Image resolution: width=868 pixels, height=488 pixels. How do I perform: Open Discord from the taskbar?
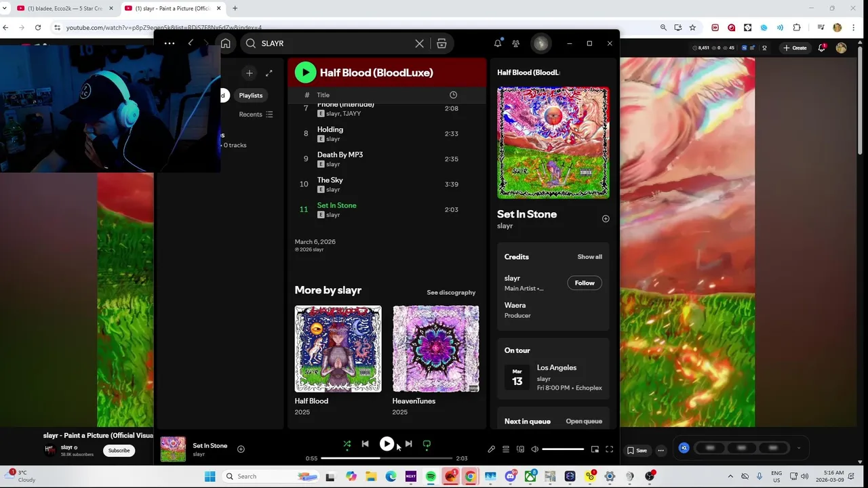click(510, 476)
